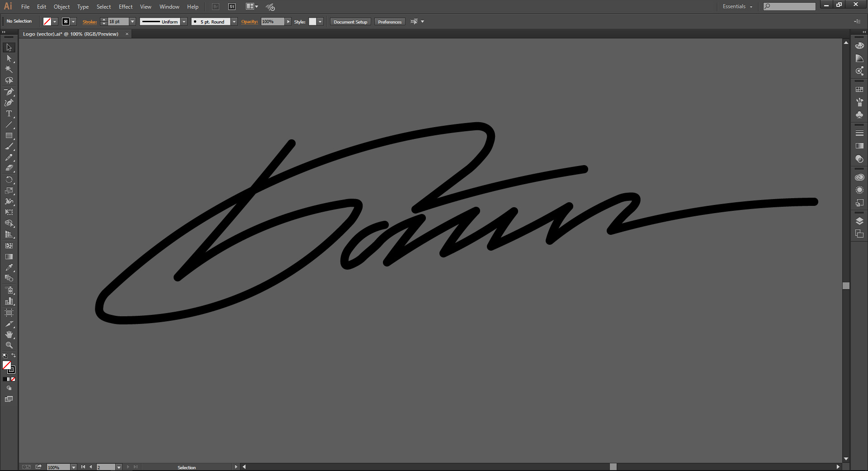This screenshot has height=471, width=868.
Task: Reset to default fill and stroke
Action: click(x=5, y=356)
